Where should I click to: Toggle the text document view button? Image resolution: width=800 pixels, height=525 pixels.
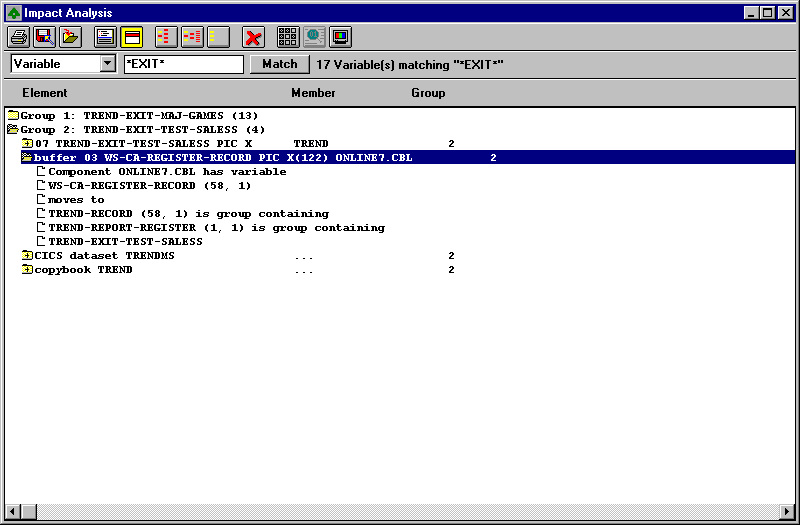[106, 38]
